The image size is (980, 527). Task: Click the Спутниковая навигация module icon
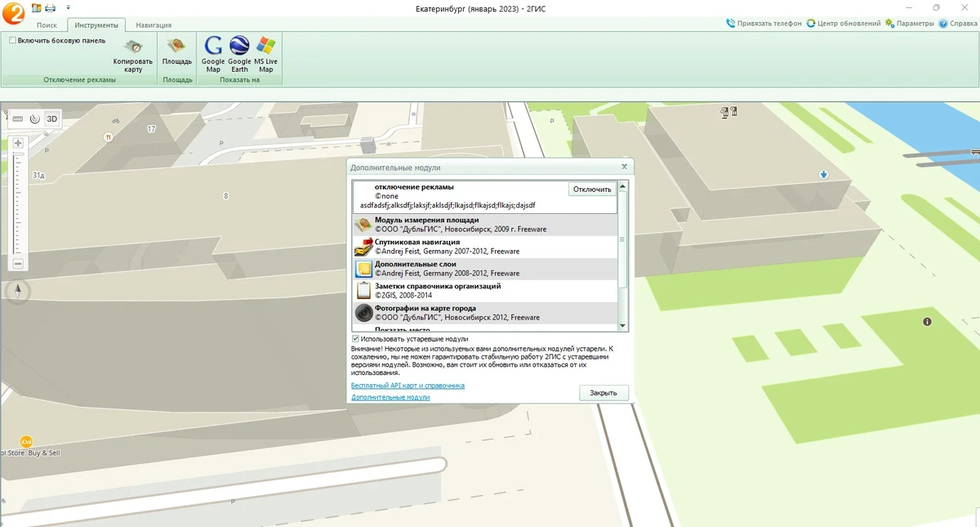coord(363,247)
